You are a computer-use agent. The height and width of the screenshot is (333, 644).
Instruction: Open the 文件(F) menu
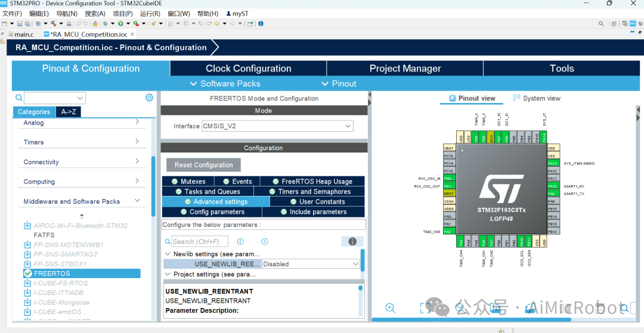pyautogui.click(x=14, y=14)
